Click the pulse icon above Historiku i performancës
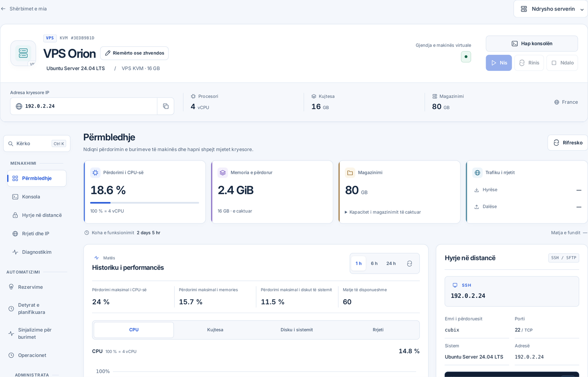Image resolution: width=588 pixels, height=377 pixels. coord(96,258)
